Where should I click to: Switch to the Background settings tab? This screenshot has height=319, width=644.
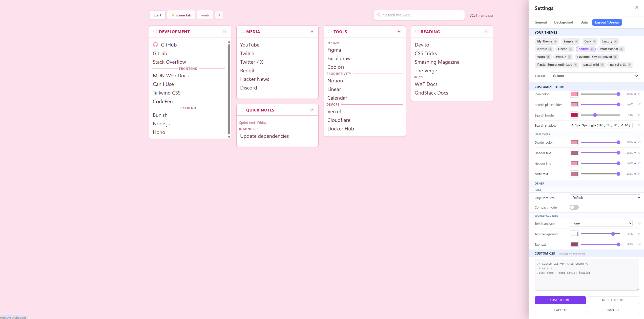click(x=564, y=22)
